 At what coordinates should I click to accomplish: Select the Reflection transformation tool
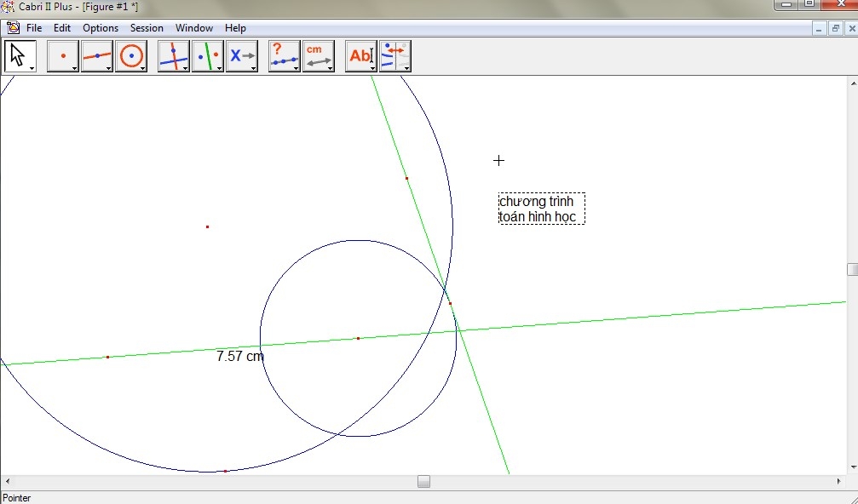[x=207, y=55]
